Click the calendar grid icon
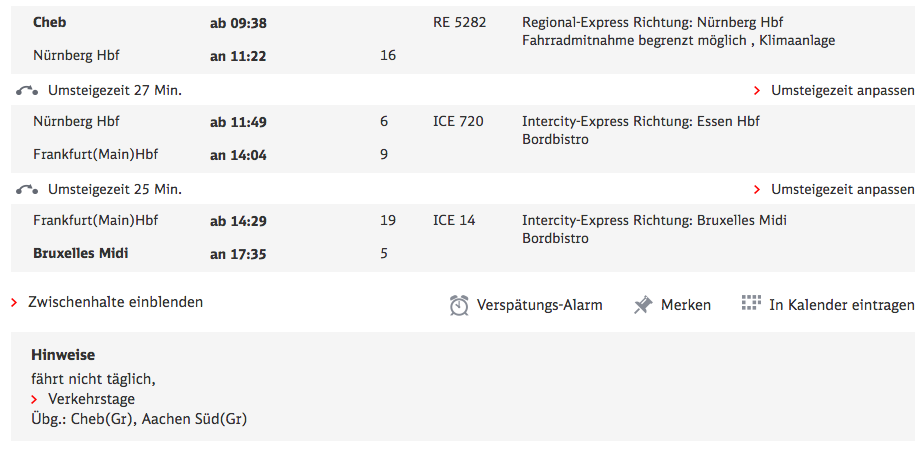Image resolution: width=924 pixels, height=450 pixels. pos(751,303)
